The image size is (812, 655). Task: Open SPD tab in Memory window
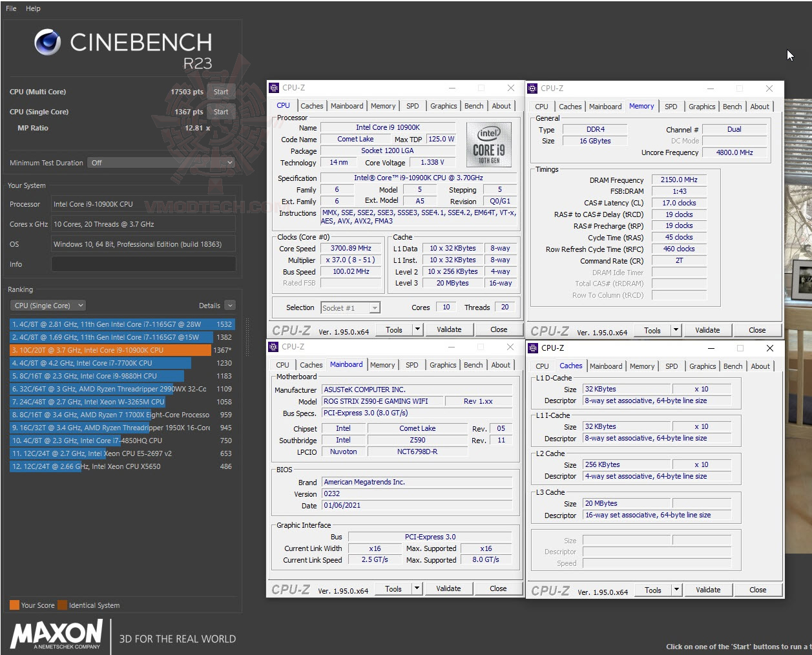tap(671, 107)
